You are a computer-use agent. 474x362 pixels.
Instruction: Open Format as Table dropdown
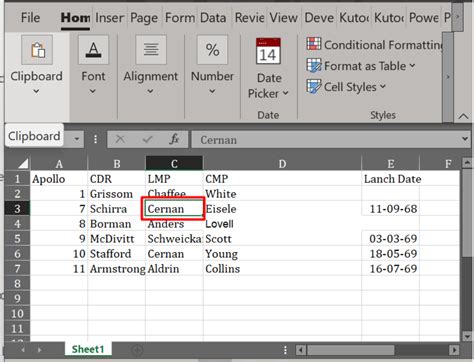pyautogui.click(x=412, y=66)
